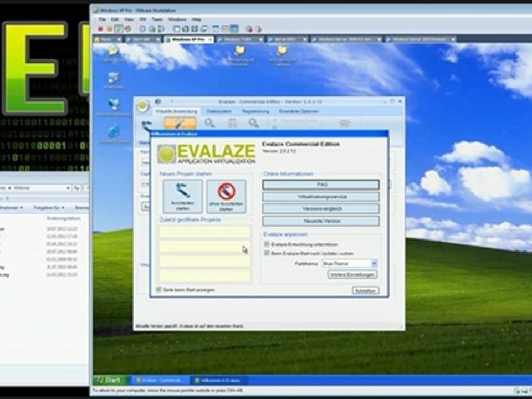
Task: Click the round Evalaze application orb button
Action: [x=143, y=105]
